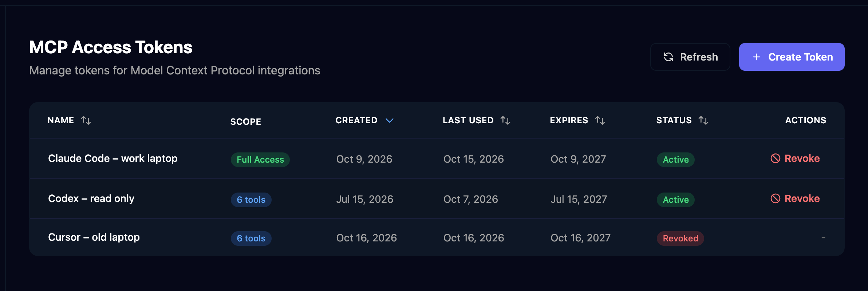The image size is (868, 291).
Task: Click expiry date Jul 15, 2027
Action: coord(579,199)
